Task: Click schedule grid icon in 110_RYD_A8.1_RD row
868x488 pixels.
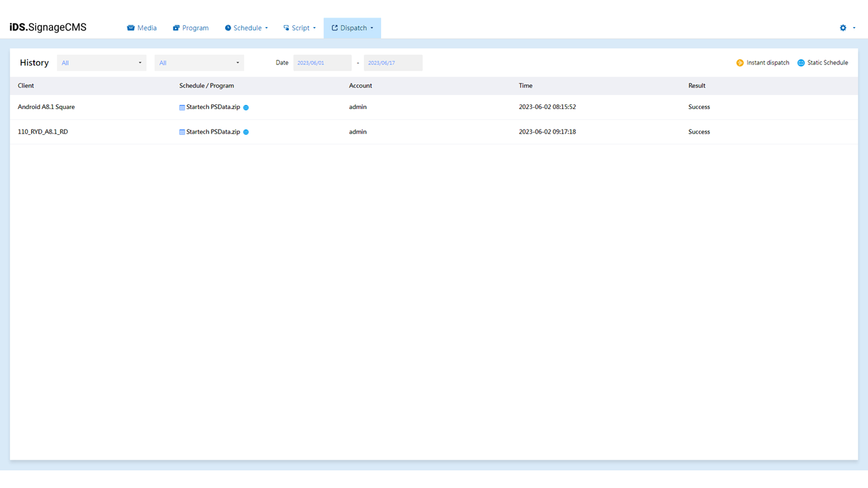Action: (182, 132)
